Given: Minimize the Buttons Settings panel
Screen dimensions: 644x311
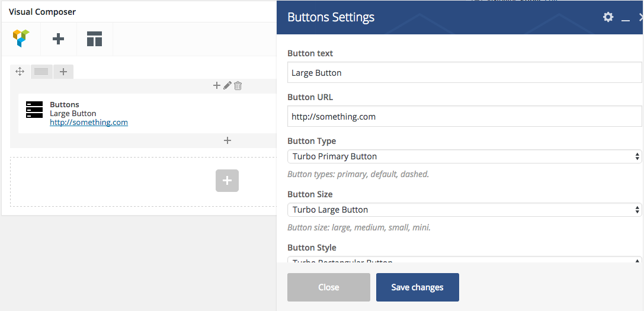Looking at the screenshot, I should pos(625,18).
